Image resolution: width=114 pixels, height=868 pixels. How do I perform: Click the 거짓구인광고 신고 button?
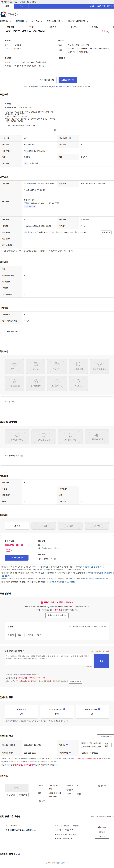click(105, 736)
